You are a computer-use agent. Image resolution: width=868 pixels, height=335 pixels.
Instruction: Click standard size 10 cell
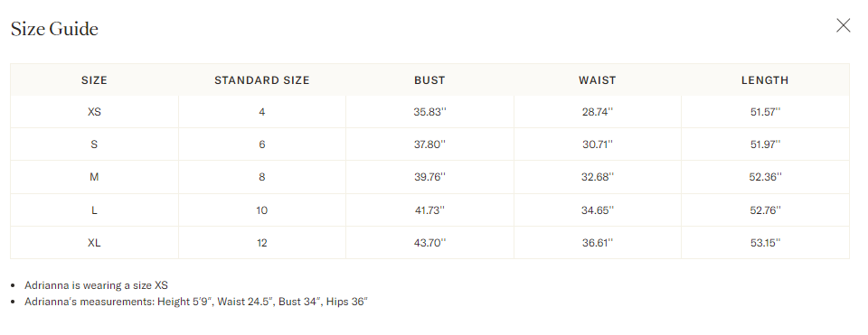coord(262,210)
